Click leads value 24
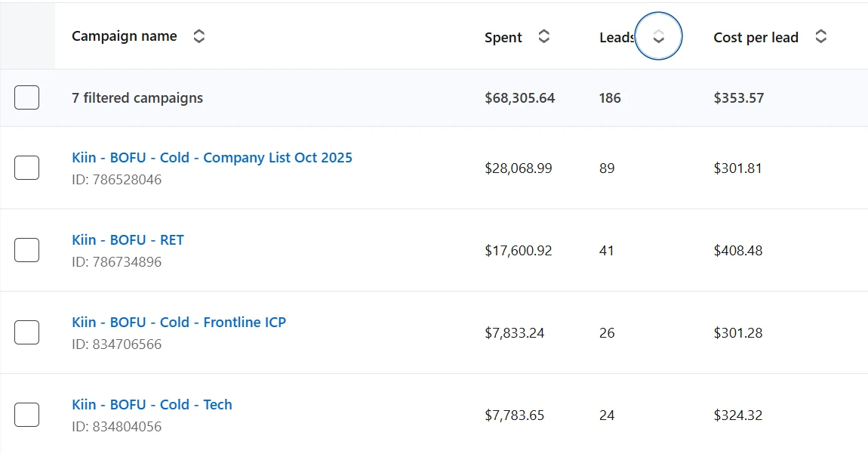868x454 pixels. [607, 415]
